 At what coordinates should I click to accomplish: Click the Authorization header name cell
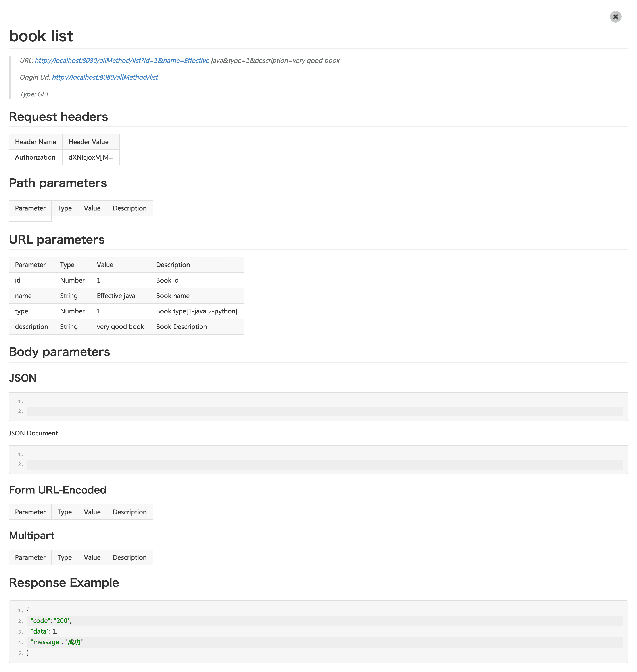coord(35,157)
